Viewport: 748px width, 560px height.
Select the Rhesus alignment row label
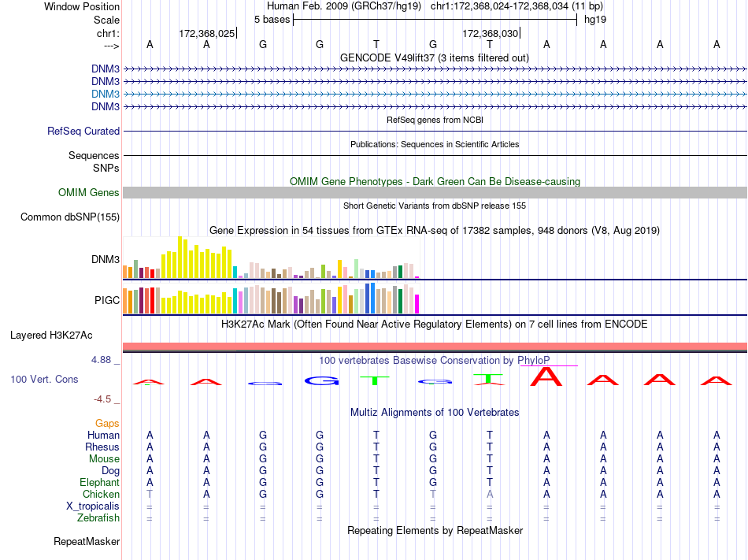pos(102,447)
